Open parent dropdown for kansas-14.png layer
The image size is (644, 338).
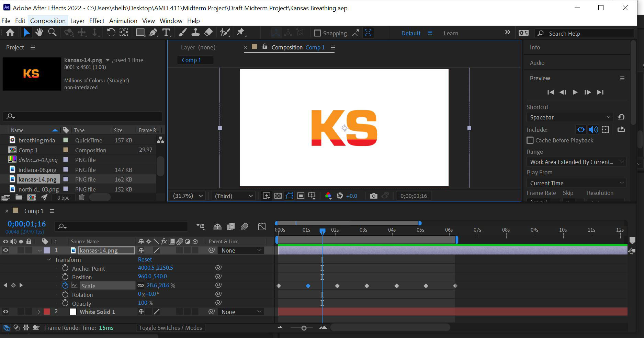pos(241,250)
